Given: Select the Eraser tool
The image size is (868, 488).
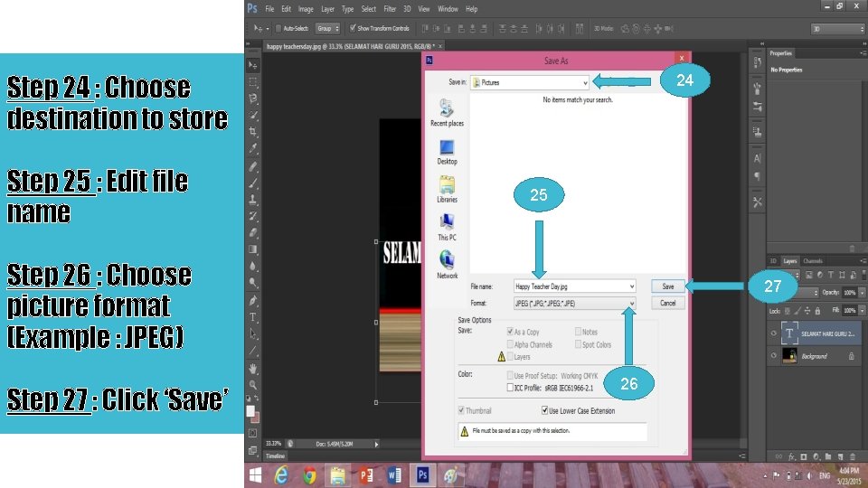Looking at the screenshot, I should 253,232.
